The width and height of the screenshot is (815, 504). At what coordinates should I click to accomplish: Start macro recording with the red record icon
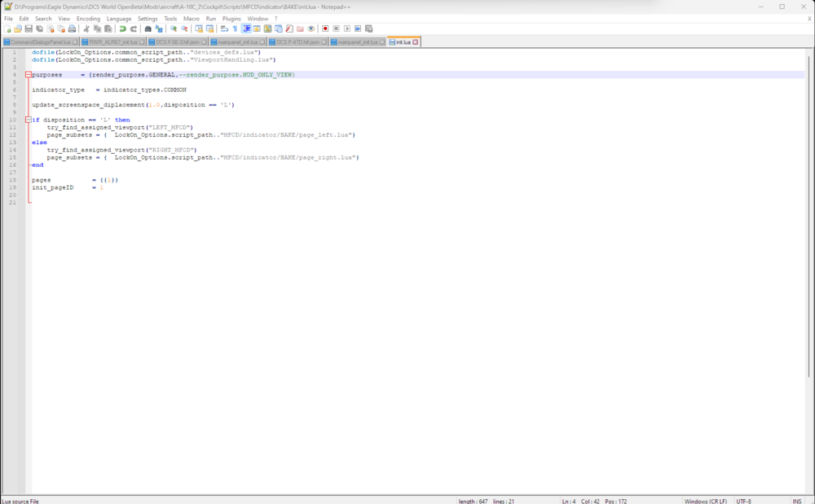tap(325, 28)
